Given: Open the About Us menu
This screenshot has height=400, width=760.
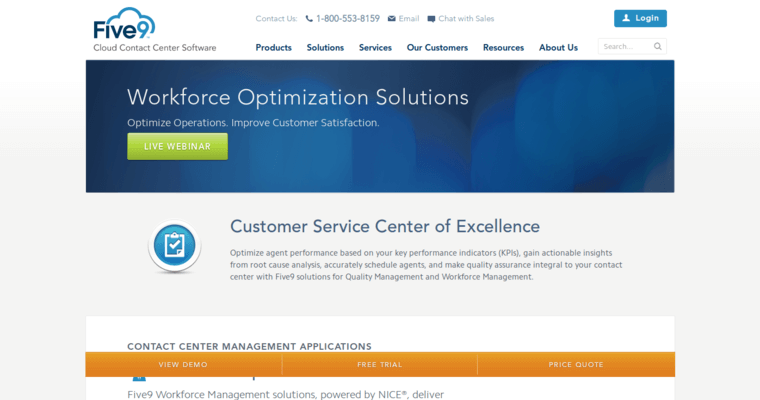Looking at the screenshot, I should [x=558, y=47].
